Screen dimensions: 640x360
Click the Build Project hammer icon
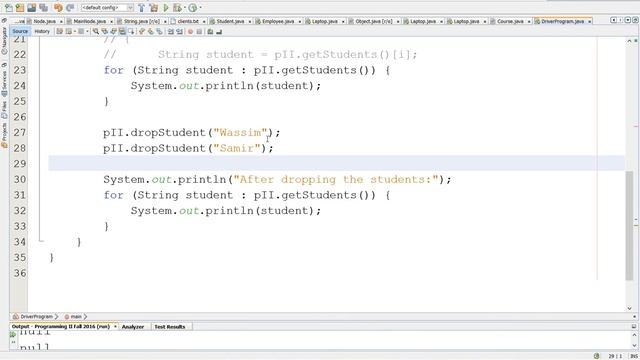pos(141,8)
